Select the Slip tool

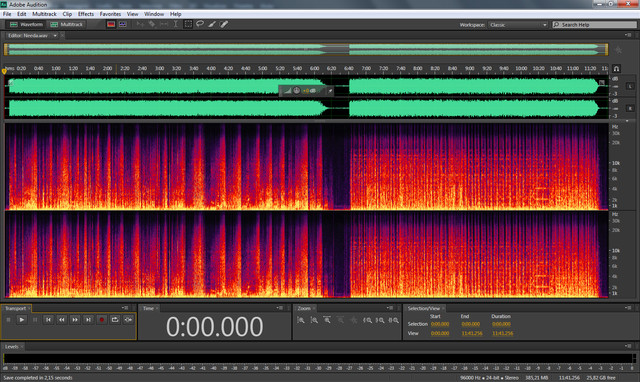[164, 24]
